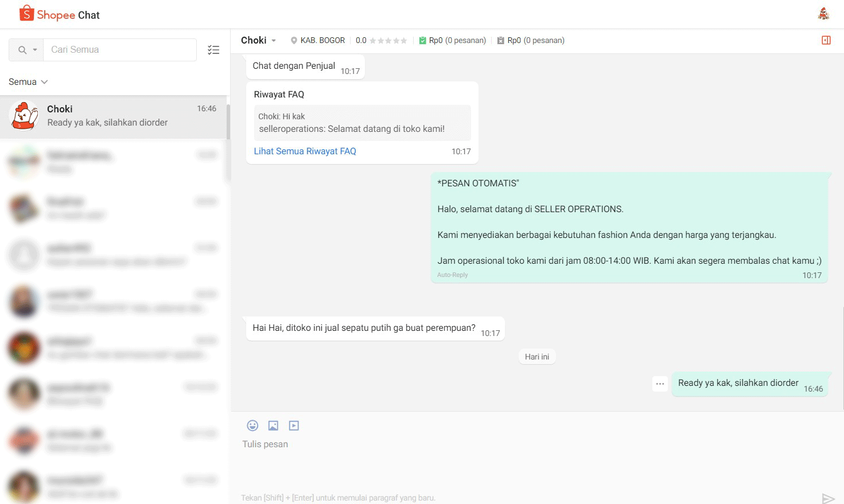The width and height of the screenshot is (844, 504).
Task: Expand the Choki username dropdown
Action: coord(274,40)
